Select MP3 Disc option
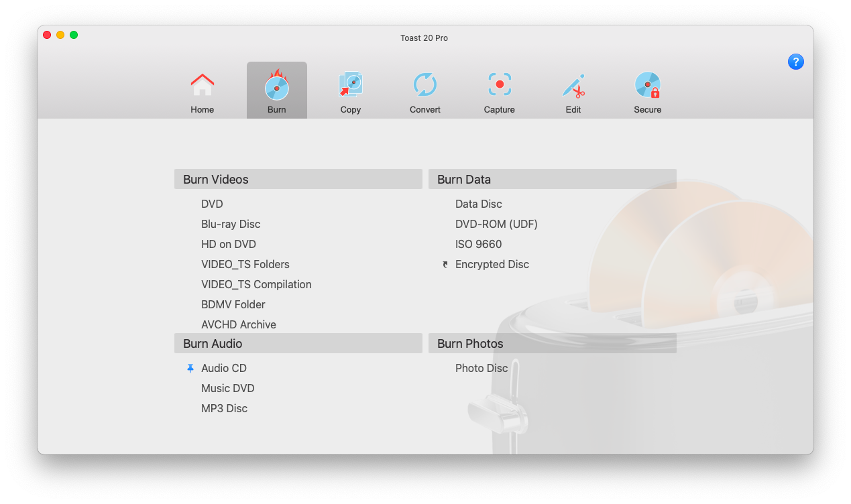This screenshot has height=504, width=851. pyautogui.click(x=224, y=408)
